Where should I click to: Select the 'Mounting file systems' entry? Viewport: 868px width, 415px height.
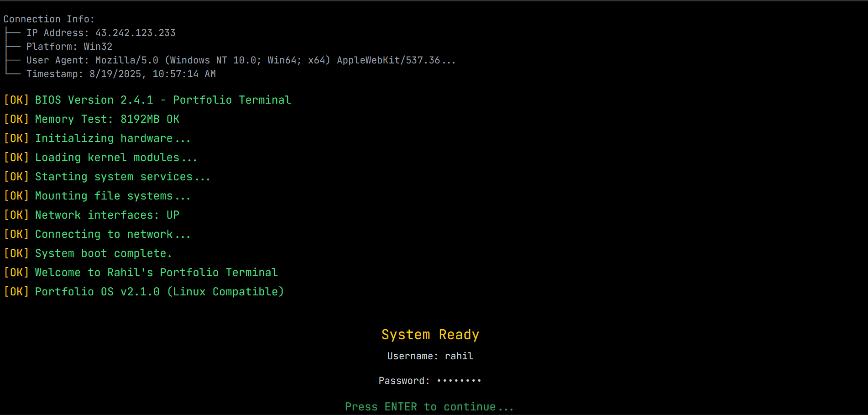coord(97,195)
